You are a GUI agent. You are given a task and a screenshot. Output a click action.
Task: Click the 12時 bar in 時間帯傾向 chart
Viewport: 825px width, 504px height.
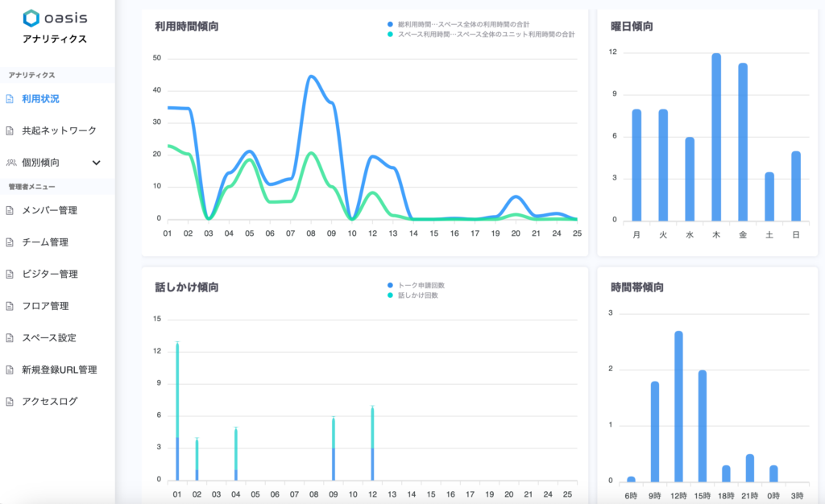[678, 407]
